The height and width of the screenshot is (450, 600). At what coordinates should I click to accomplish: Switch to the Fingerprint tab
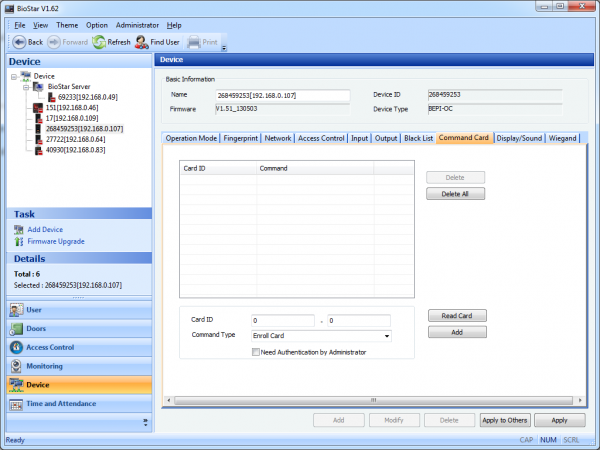(x=241, y=138)
